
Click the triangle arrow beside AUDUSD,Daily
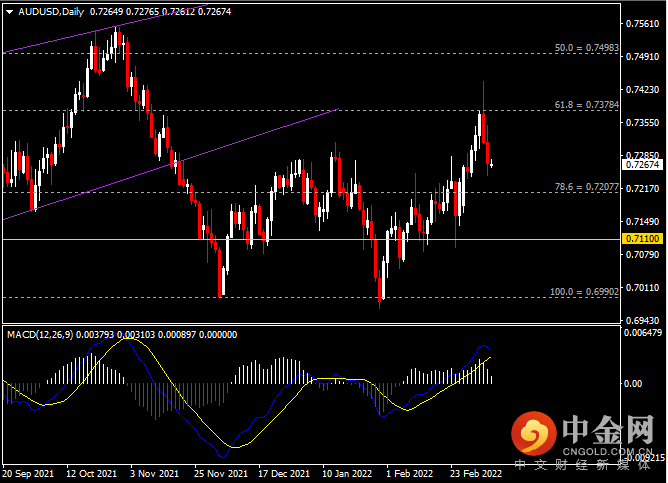click(9, 12)
